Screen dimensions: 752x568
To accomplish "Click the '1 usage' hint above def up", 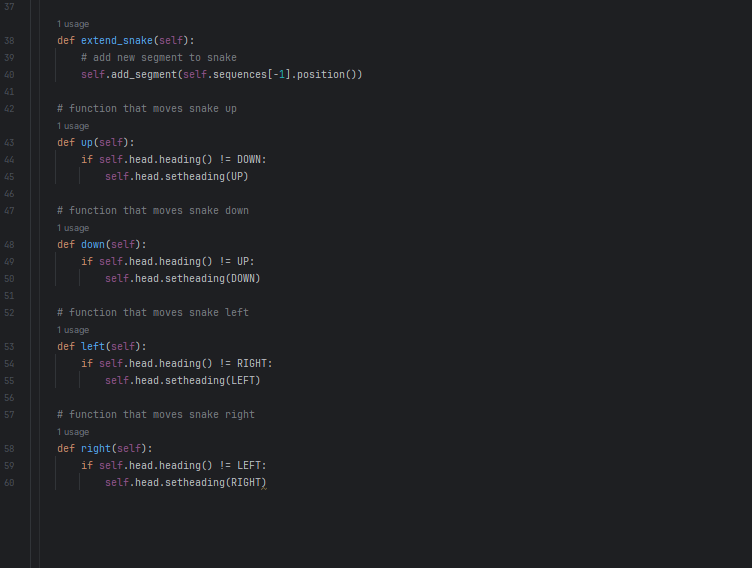I will click(73, 126).
